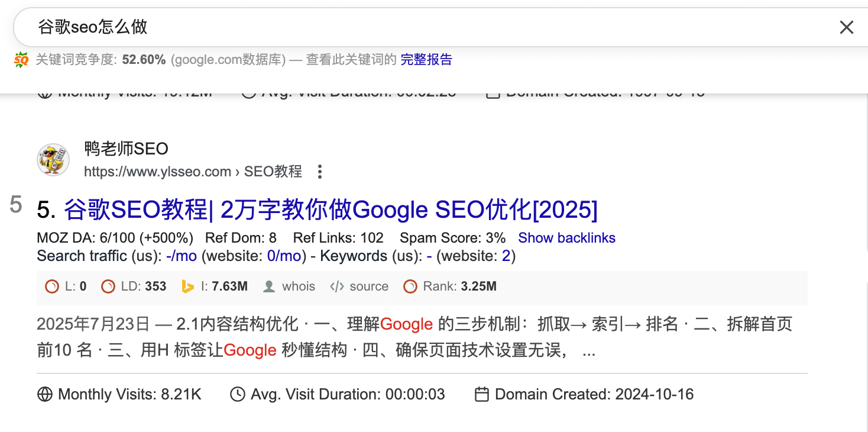
Task: Click the Semrush icon next to L: 0
Action: pos(52,287)
